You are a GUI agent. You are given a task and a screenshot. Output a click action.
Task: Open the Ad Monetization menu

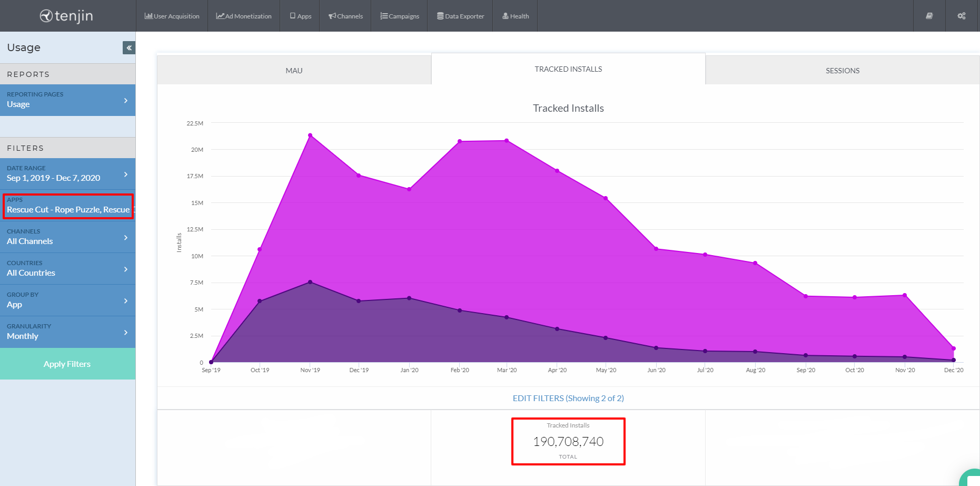pyautogui.click(x=244, y=16)
